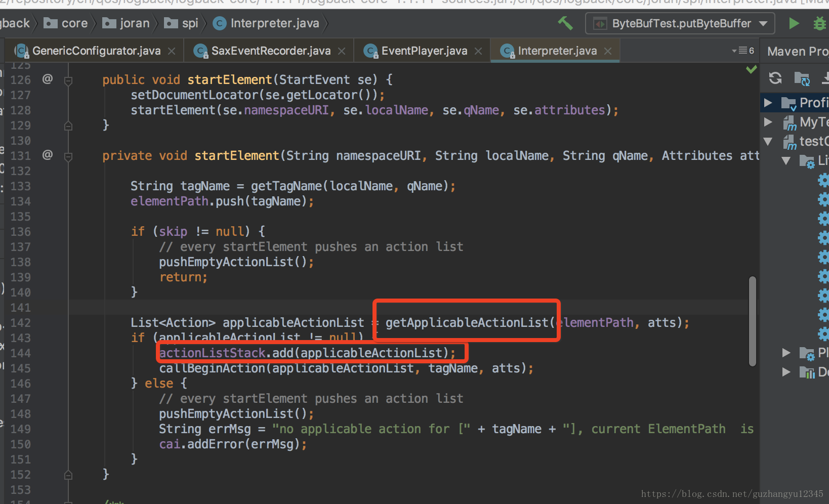This screenshot has height=504, width=829.
Task: Click line number 136 in the gutter
Action: [21, 232]
